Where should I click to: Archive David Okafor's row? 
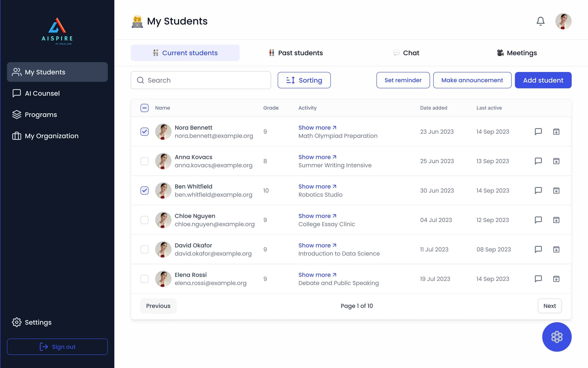(x=556, y=249)
